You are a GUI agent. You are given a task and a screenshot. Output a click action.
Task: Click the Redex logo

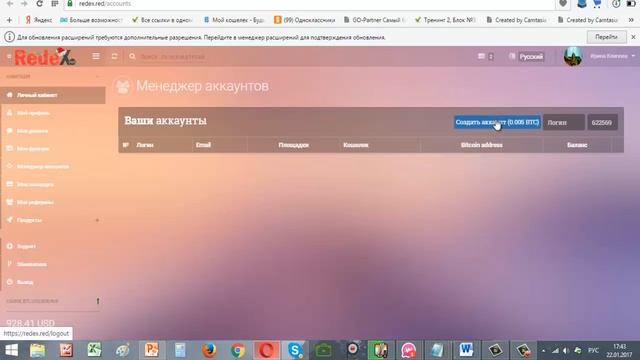(x=45, y=57)
